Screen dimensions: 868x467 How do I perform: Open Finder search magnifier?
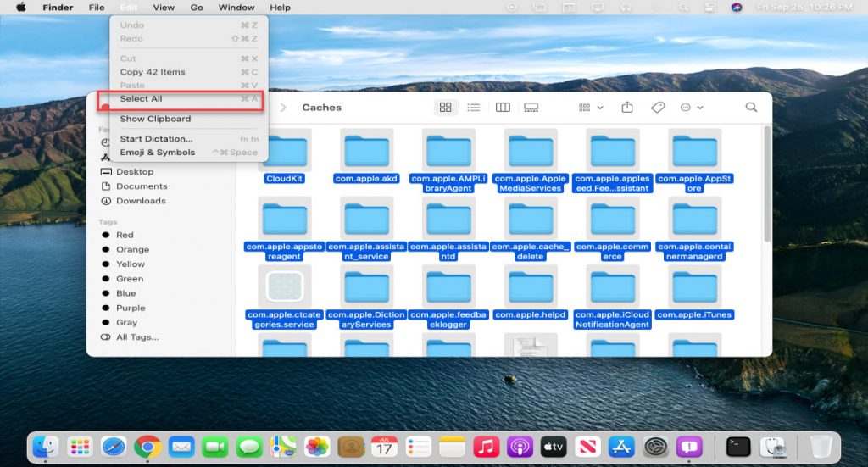pyautogui.click(x=751, y=107)
